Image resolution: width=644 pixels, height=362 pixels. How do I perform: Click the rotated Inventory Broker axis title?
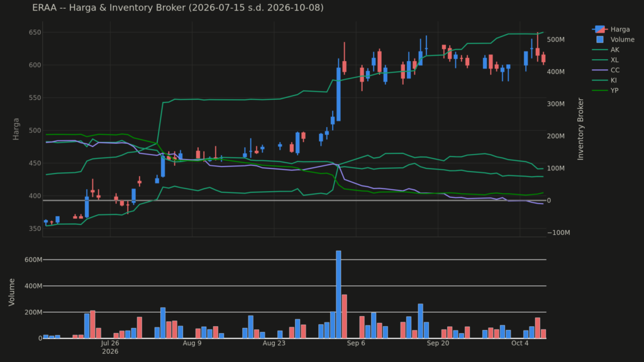click(580, 129)
